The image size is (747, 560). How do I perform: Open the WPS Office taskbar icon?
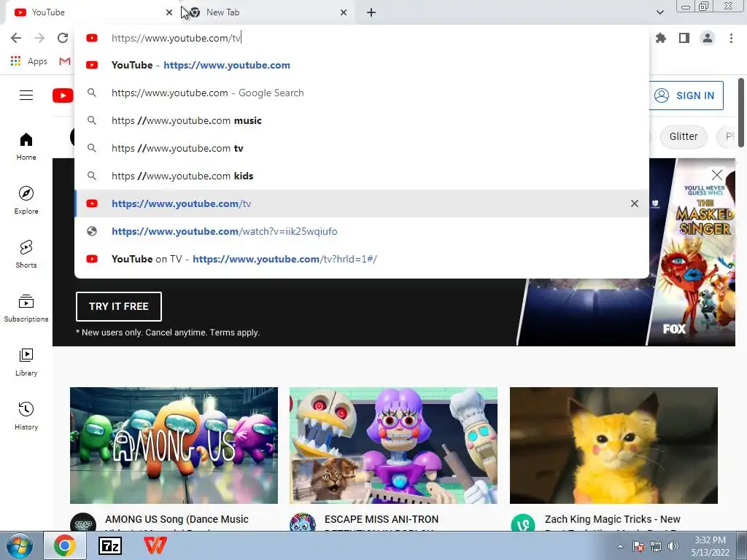[x=155, y=545]
